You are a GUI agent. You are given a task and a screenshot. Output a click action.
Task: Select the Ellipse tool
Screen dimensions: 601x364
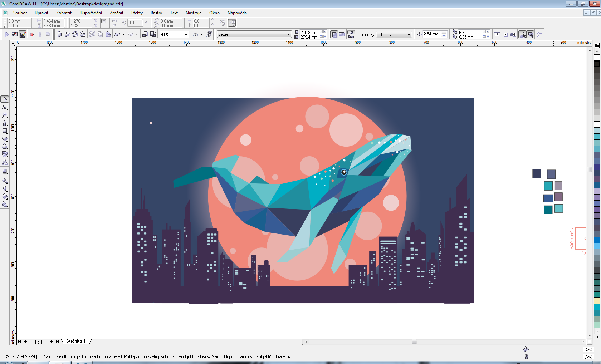click(5, 139)
